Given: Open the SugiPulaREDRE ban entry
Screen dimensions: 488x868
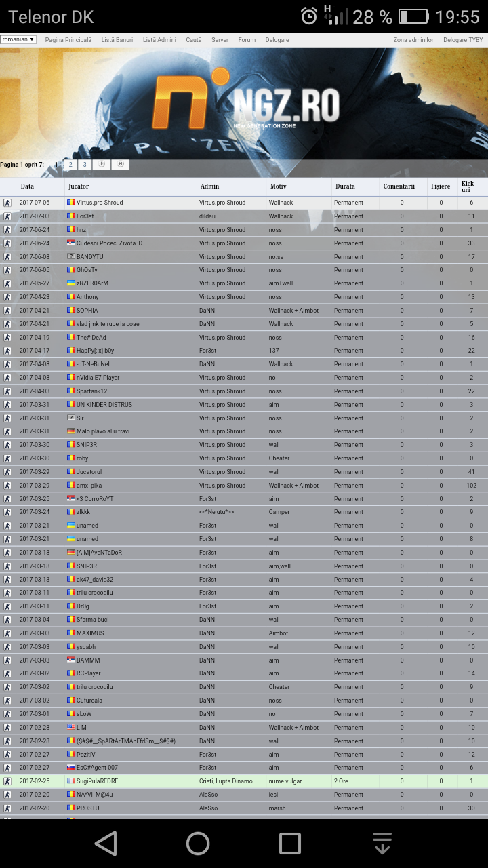Looking at the screenshot, I should [x=97, y=781].
